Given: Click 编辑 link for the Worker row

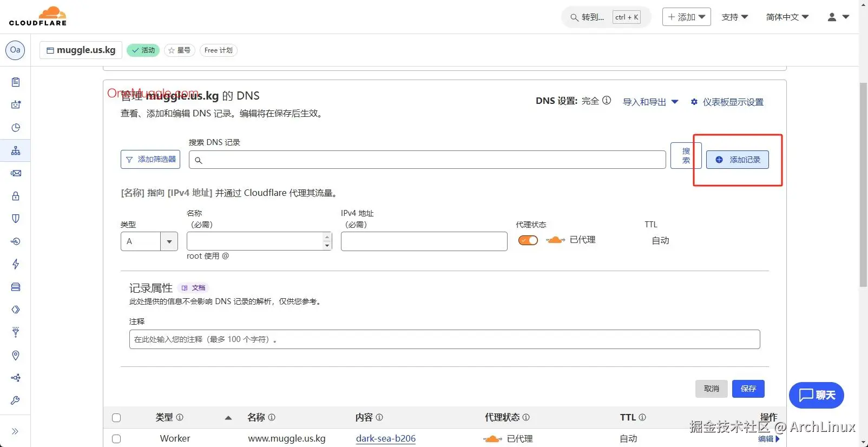Looking at the screenshot, I should tap(769, 439).
